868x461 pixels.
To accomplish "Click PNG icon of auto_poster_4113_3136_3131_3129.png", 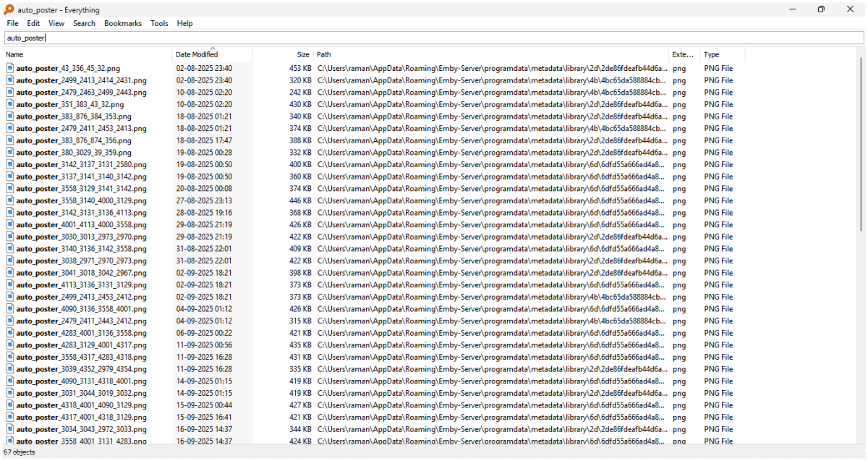I will pyautogui.click(x=10, y=284).
